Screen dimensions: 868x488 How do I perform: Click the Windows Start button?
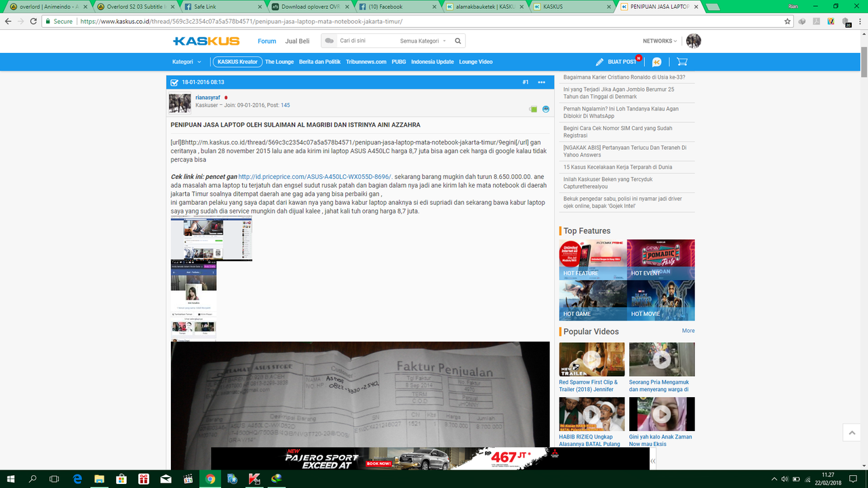point(11,479)
